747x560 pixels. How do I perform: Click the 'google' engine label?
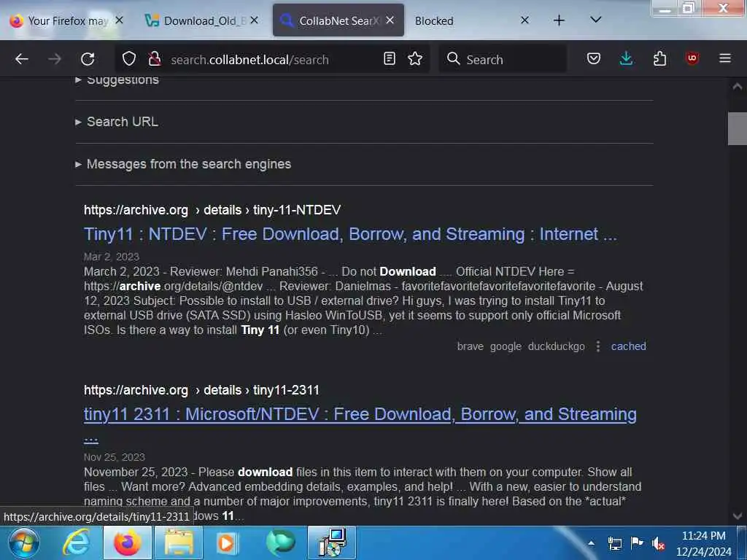click(x=506, y=346)
